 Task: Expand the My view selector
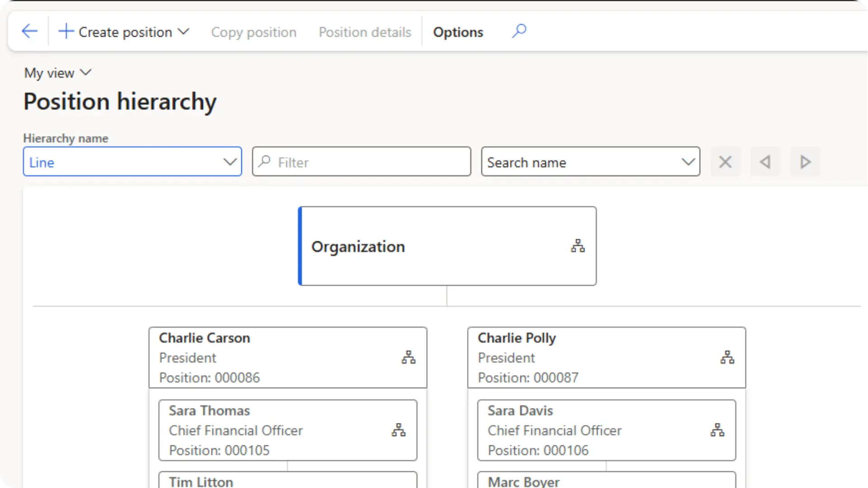coord(58,73)
